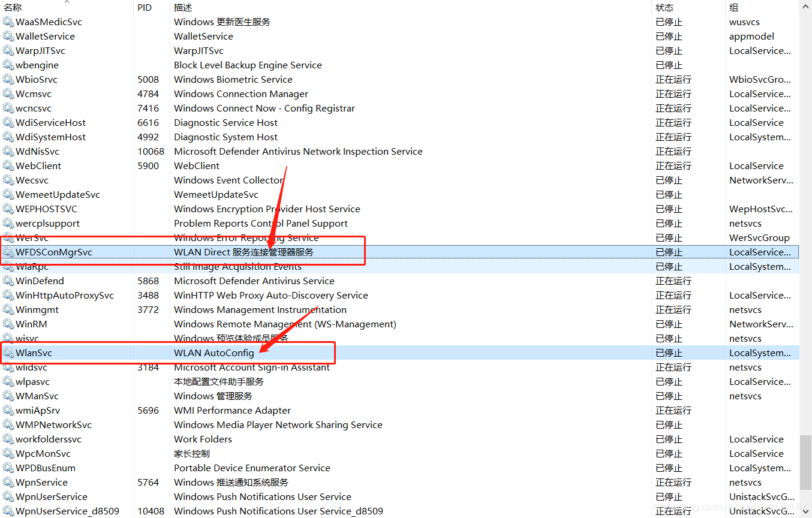Select the WpcMonSvc service name
Viewport: 812px width, 518px height.
coord(43,453)
